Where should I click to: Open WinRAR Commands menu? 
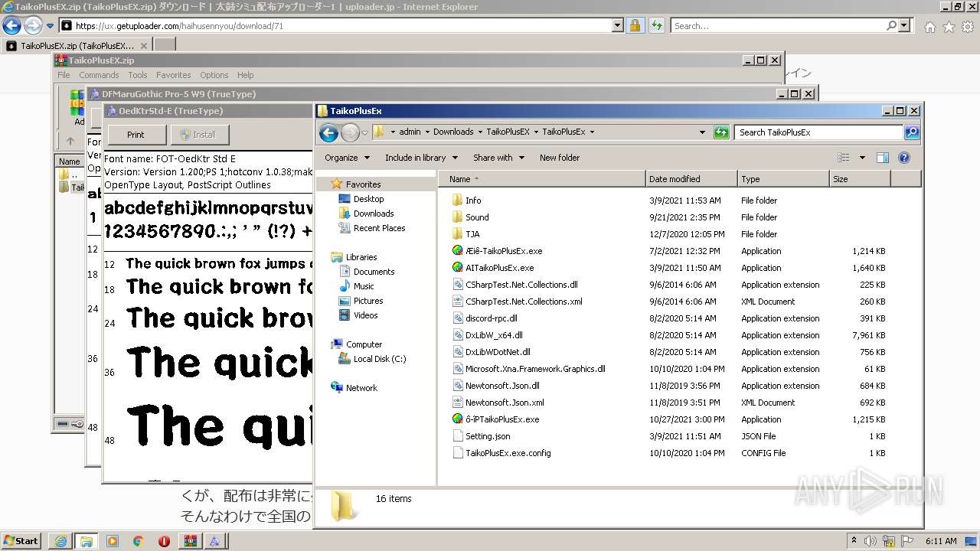pyautogui.click(x=99, y=75)
